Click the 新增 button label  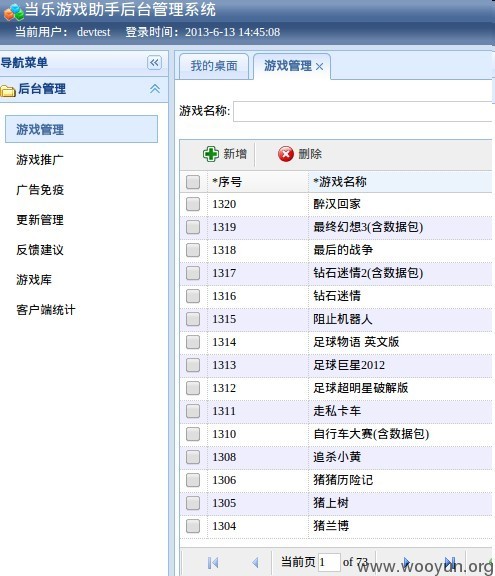pyautogui.click(x=235, y=154)
